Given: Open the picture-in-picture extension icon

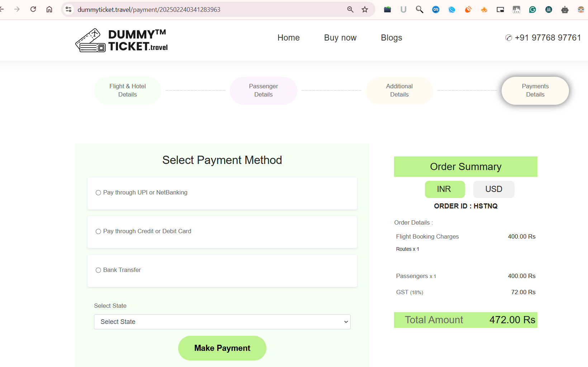Looking at the screenshot, I should [500, 10].
